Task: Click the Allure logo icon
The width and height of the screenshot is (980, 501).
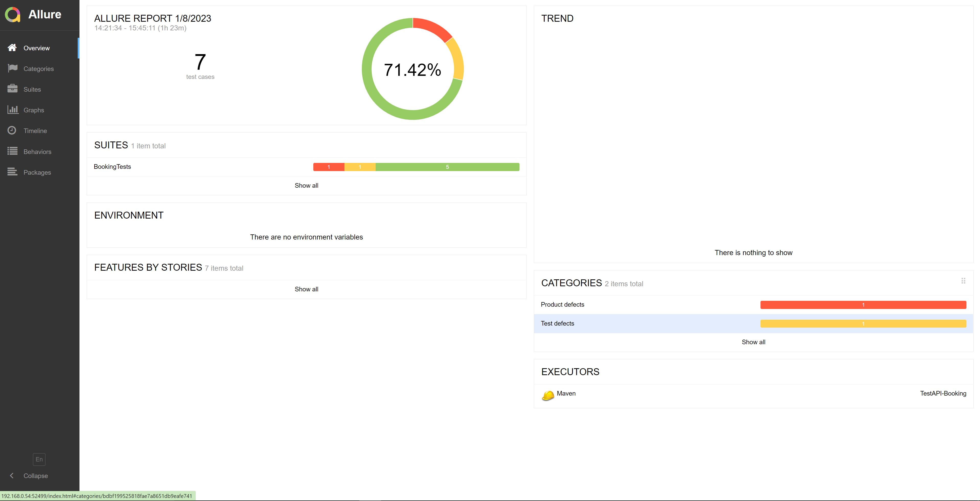Action: [x=13, y=15]
